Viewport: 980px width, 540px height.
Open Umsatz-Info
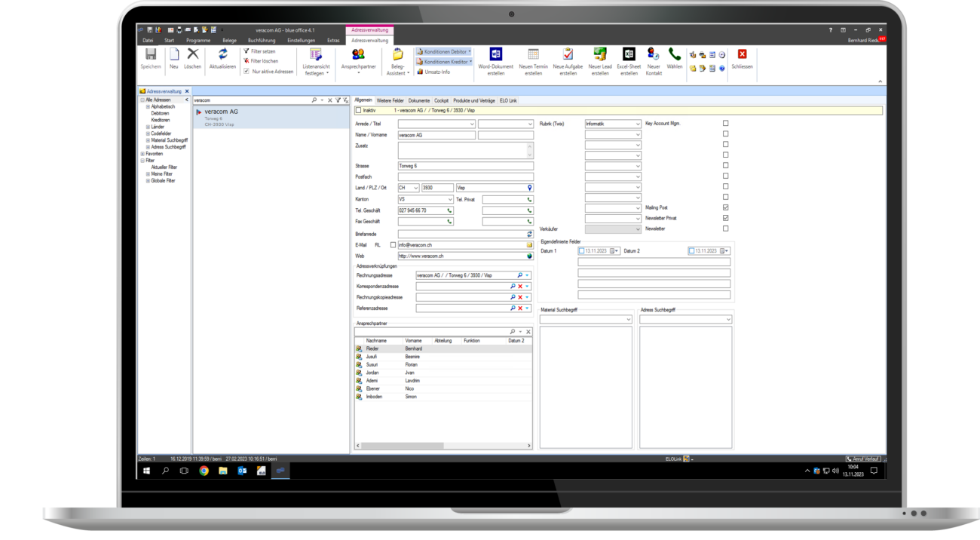[433, 72]
